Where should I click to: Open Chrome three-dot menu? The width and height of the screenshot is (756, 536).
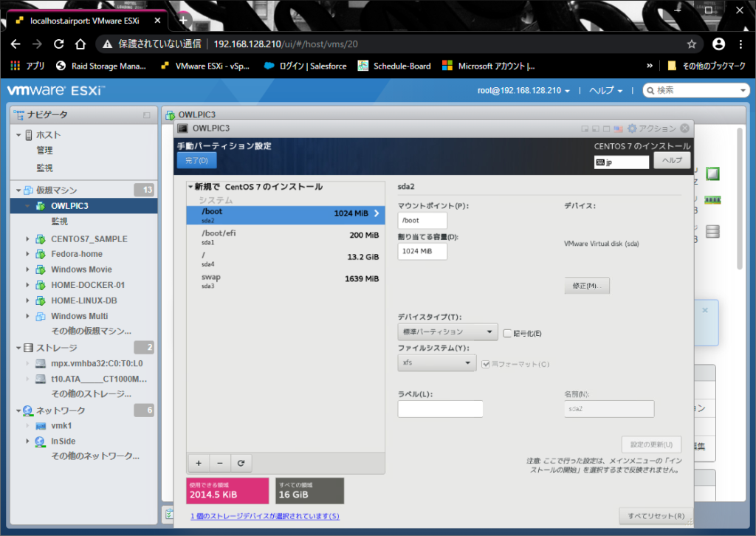(740, 44)
